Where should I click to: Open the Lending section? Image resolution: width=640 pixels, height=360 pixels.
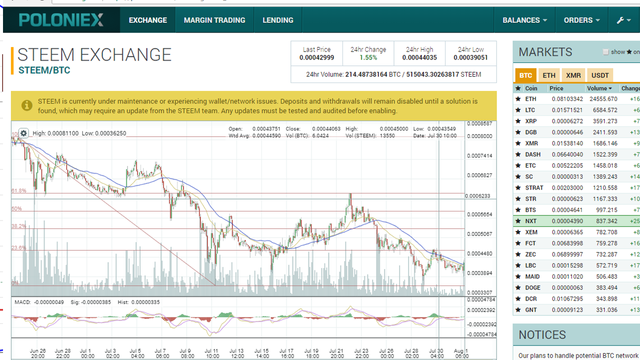coord(278,20)
